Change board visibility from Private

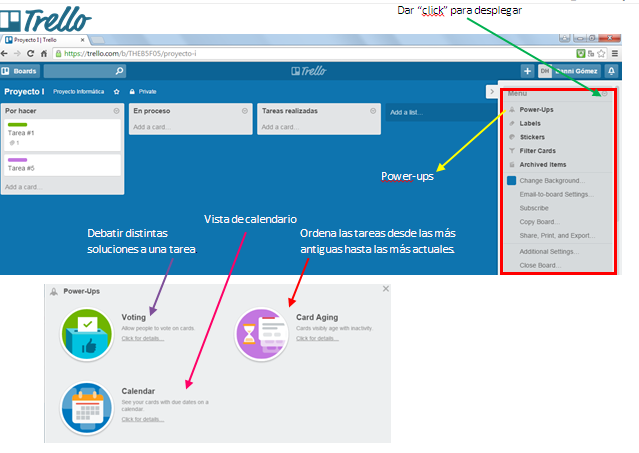click(143, 92)
